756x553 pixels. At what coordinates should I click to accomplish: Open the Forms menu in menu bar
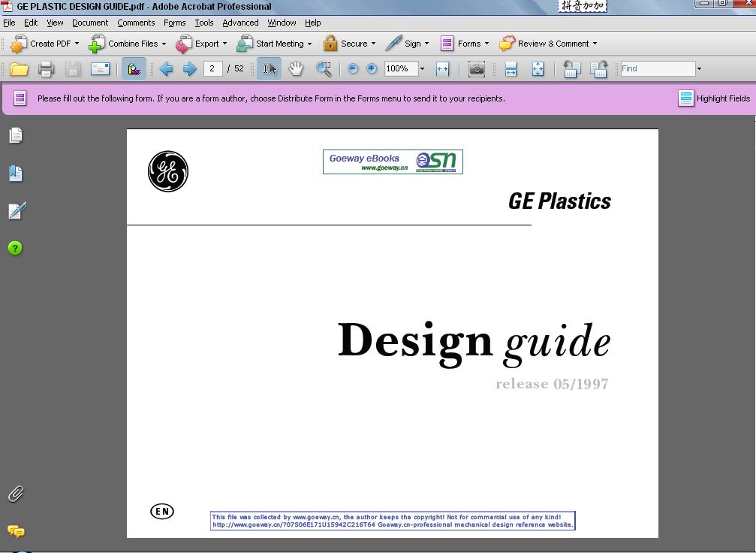174,23
